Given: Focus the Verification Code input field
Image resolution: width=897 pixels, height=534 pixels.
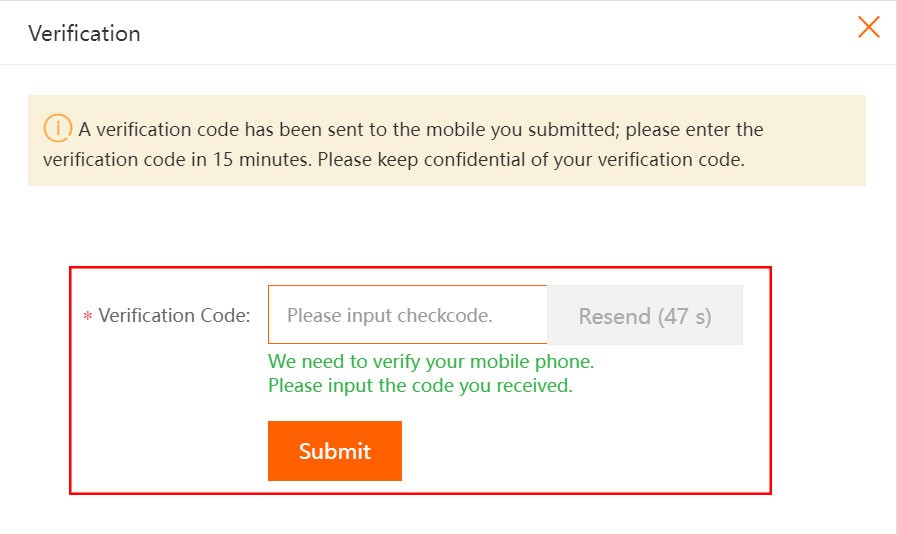Looking at the screenshot, I should (x=407, y=315).
